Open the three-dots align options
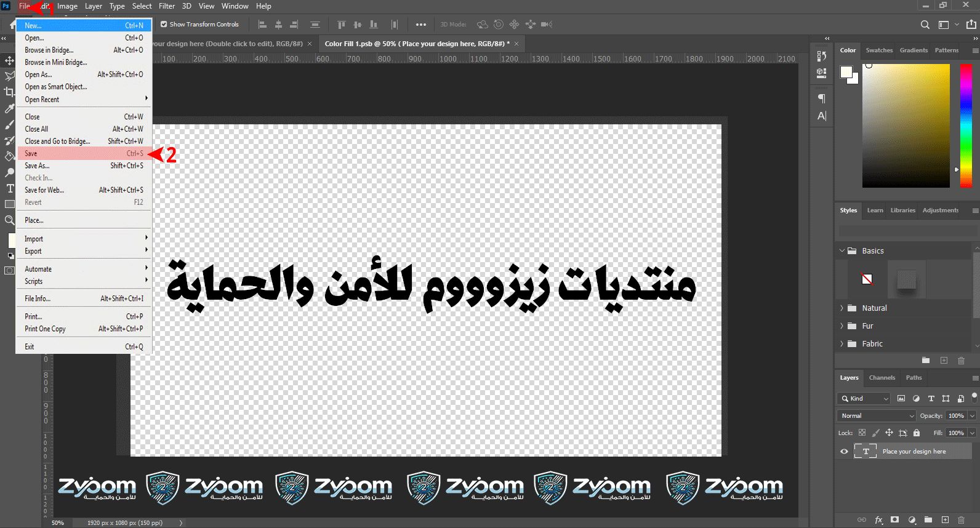The height and width of the screenshot is (528, 980). tap(421, 25)
